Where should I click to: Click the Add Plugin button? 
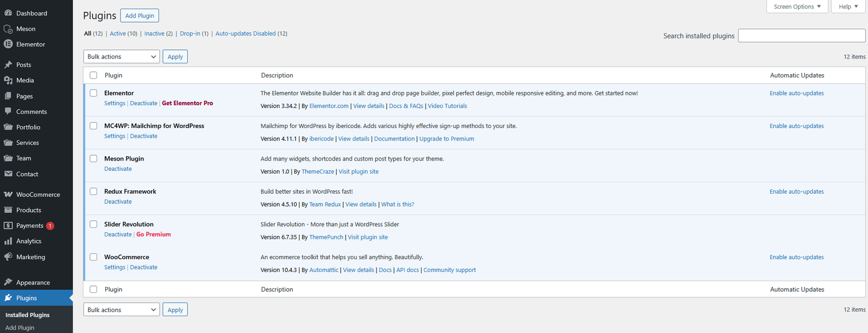pyautogui.click(x=139, y=16)
